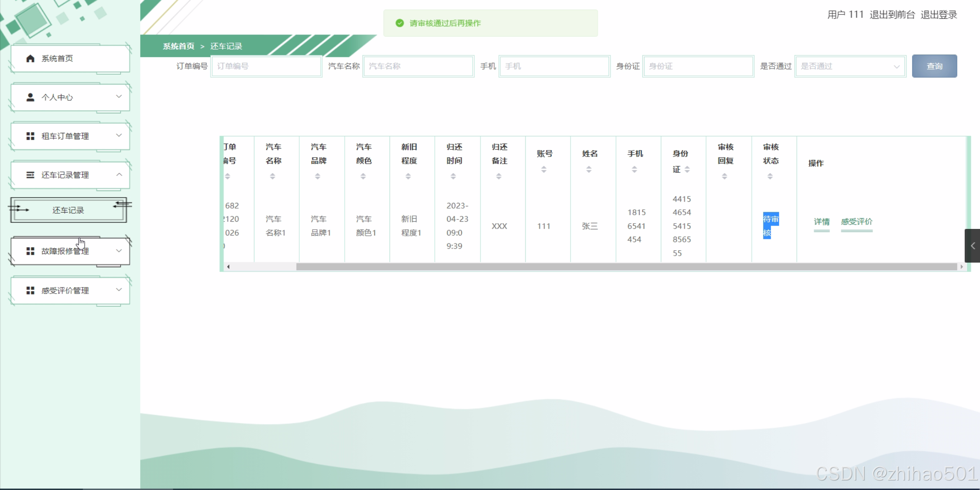
Task: Click the grid icon beside 租车订单管理
Action: pyautogui.click(x=30, y=136)
